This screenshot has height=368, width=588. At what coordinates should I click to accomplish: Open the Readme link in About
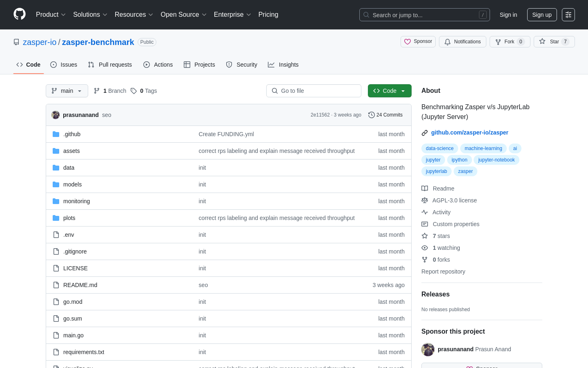tap(438, 188)
